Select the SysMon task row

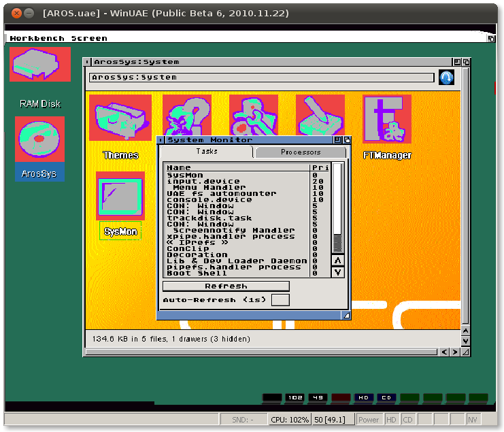[x=247, y=175]
